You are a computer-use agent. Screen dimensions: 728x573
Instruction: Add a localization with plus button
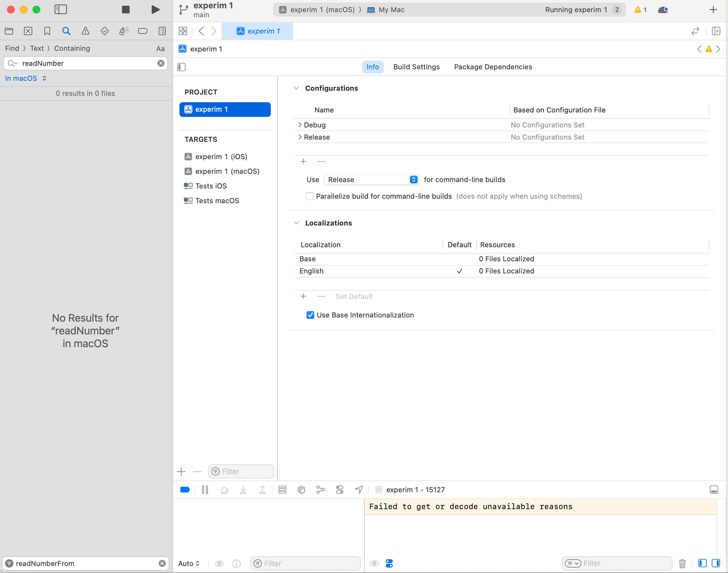click(x=303, y=296)
